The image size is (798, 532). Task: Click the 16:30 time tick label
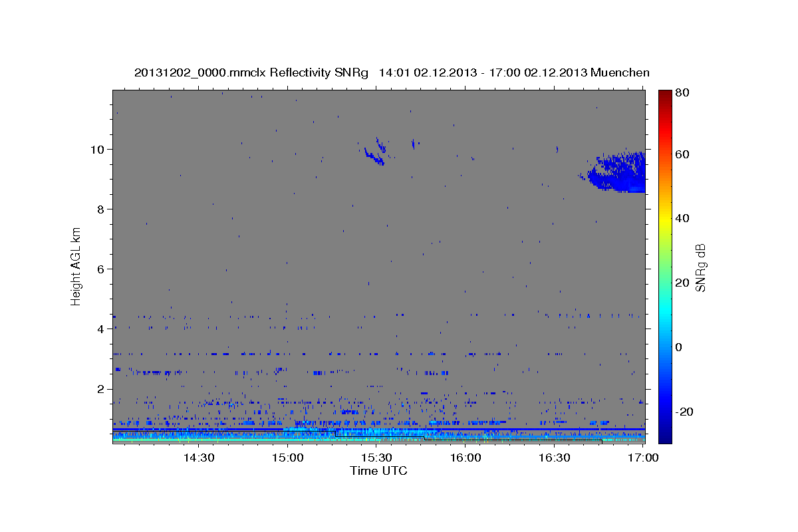pyautogui.click(x=554, y=458)
